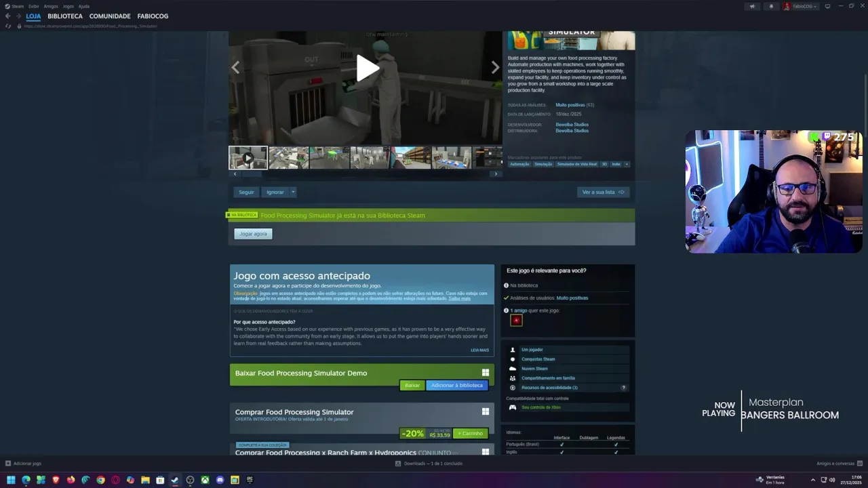Click the Ignorar button
The width and height of the screenshot is (868, 488).
click(x=275, y=192)
